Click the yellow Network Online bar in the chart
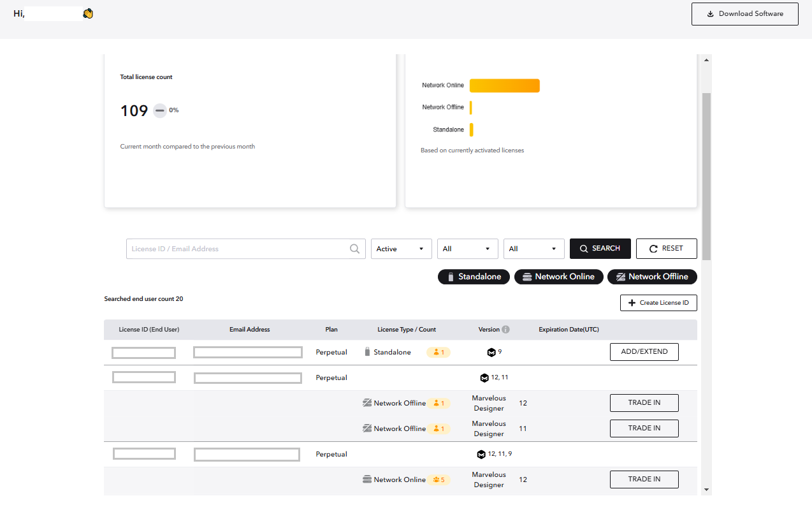 504,85
